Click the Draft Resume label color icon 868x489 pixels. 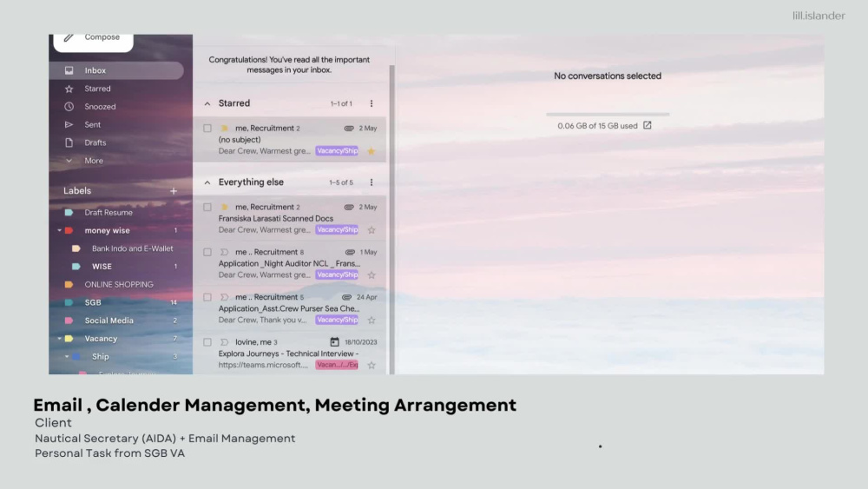[x=69, y=212]
